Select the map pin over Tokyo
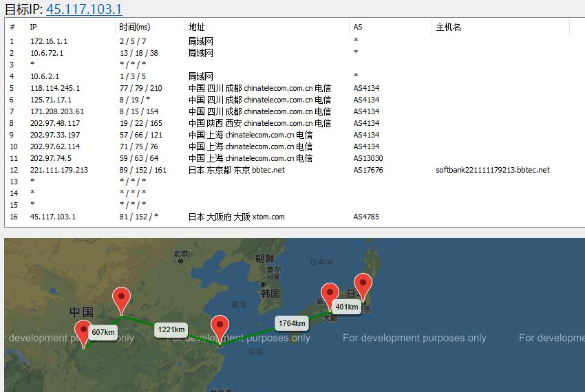The width and height of the screenshot is (585, 392). click(x=363, y=287)
